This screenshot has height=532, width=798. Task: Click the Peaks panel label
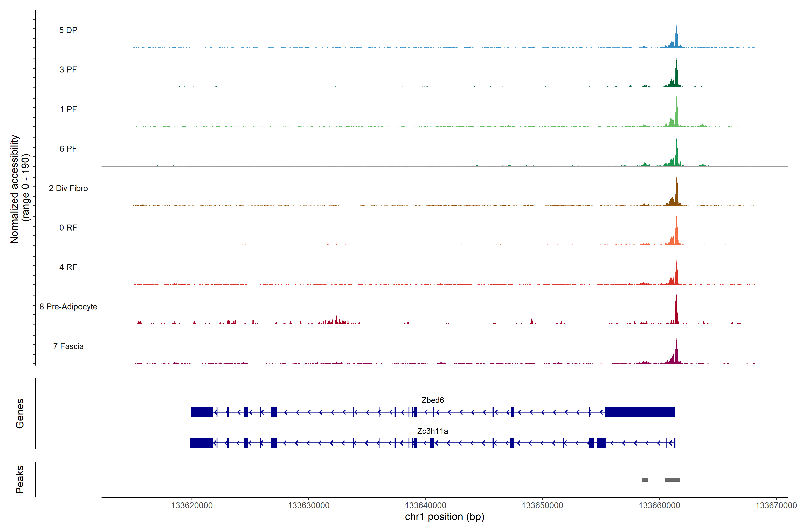click(20, 479)
